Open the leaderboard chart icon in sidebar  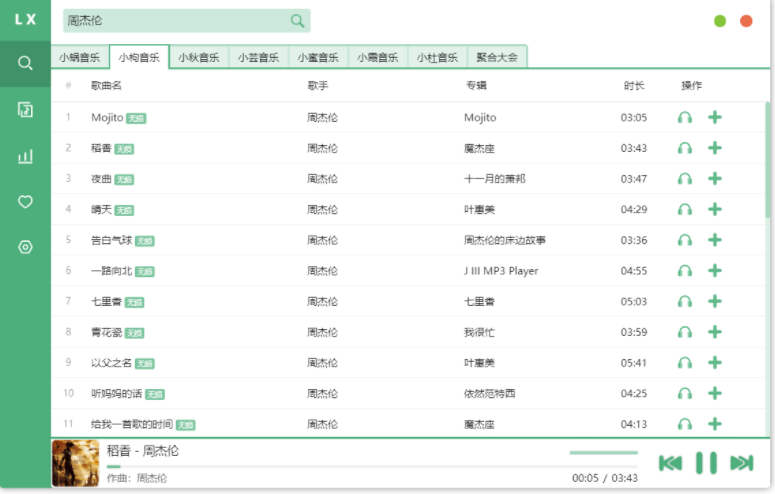pyautogui.click(x=25, y=156)
